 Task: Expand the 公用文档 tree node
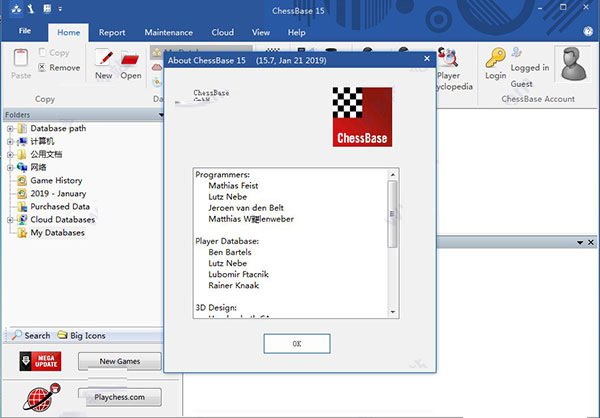[x=10, y=155]
